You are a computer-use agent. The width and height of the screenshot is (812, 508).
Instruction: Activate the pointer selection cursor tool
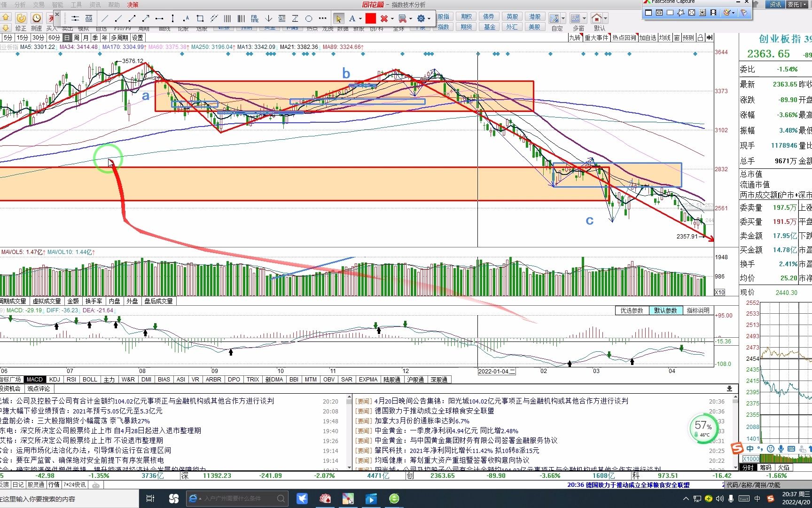[338, 19]
